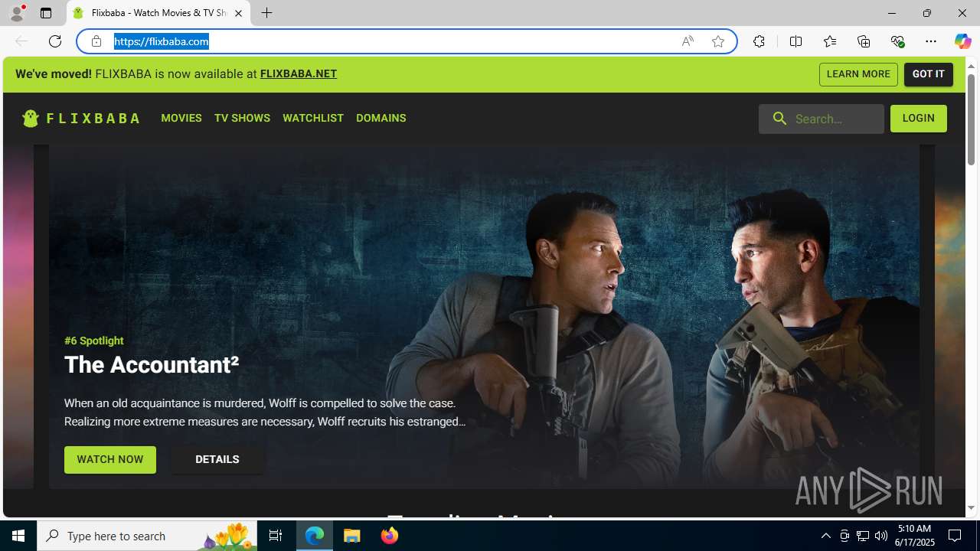Open Settings and more ellipsis
Viewport: 980px width, 551px height.
click(931, 41)
